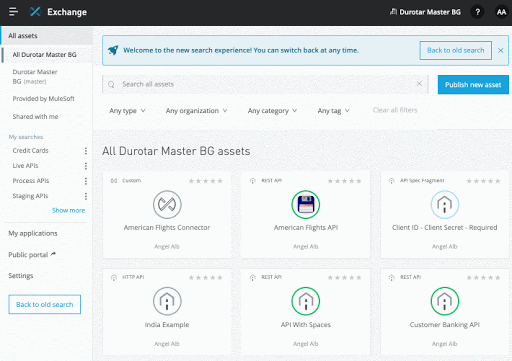Click Custom type icon on American Flights Connector card
512x361 pixels.
(x=114, y=181)
